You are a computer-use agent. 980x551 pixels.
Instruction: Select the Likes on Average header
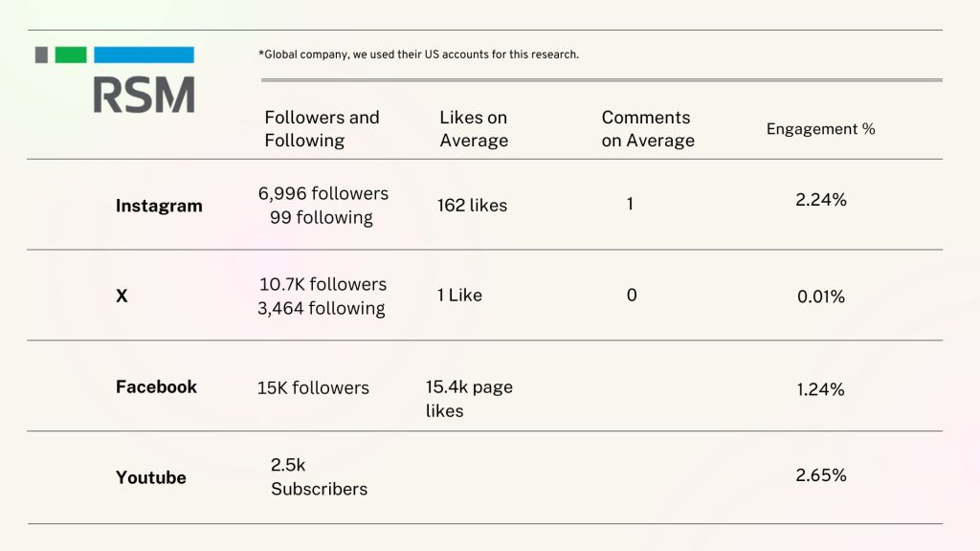point(474,128)
